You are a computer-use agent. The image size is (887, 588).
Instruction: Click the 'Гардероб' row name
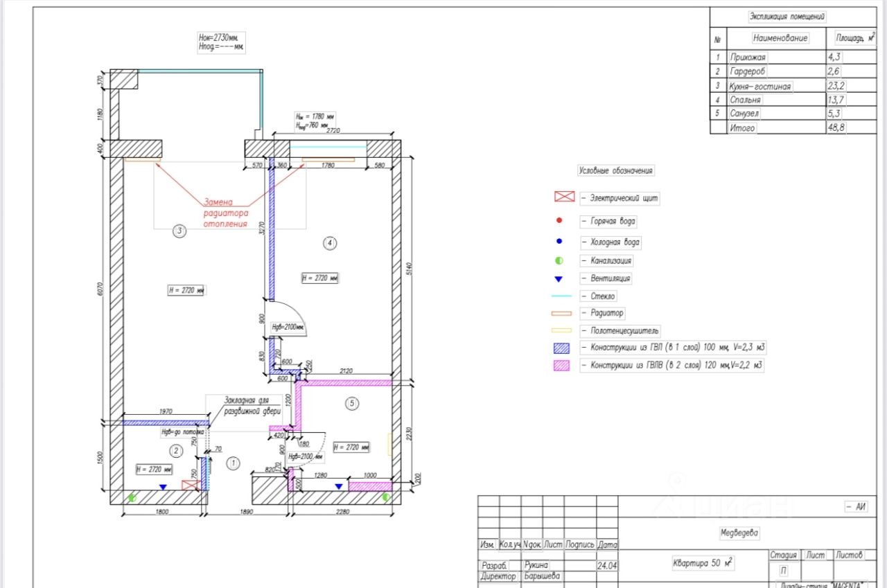[748, 71]
